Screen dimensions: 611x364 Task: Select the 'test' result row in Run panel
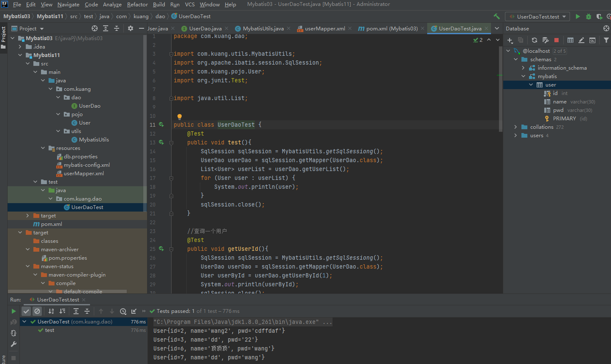click(49, 330)
